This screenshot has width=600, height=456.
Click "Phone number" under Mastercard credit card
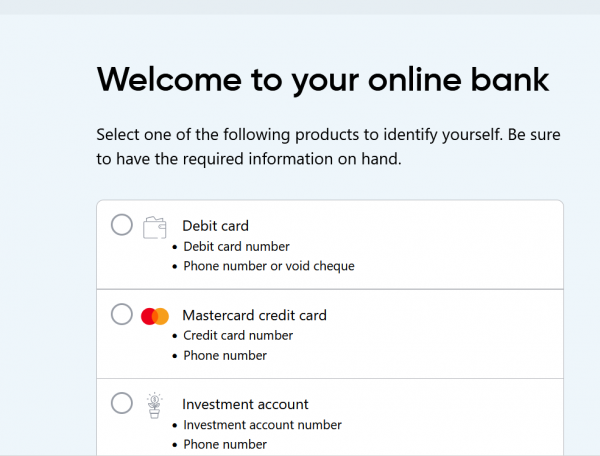(225, 355)
